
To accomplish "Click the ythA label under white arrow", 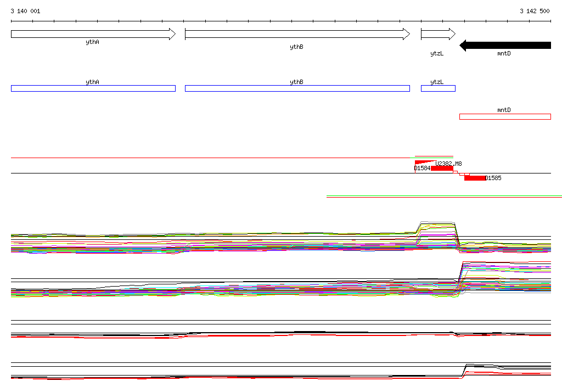I will coord(92,42).
